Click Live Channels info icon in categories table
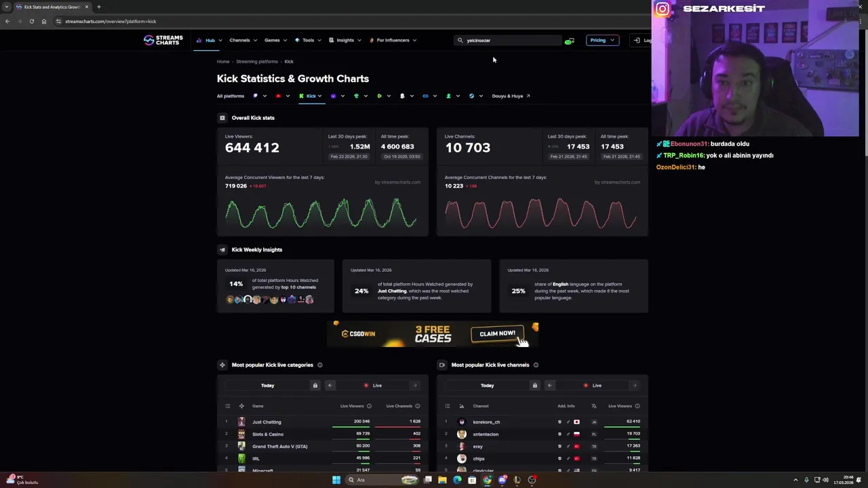The width and height of the screenshot is (868, 488). 418,406
